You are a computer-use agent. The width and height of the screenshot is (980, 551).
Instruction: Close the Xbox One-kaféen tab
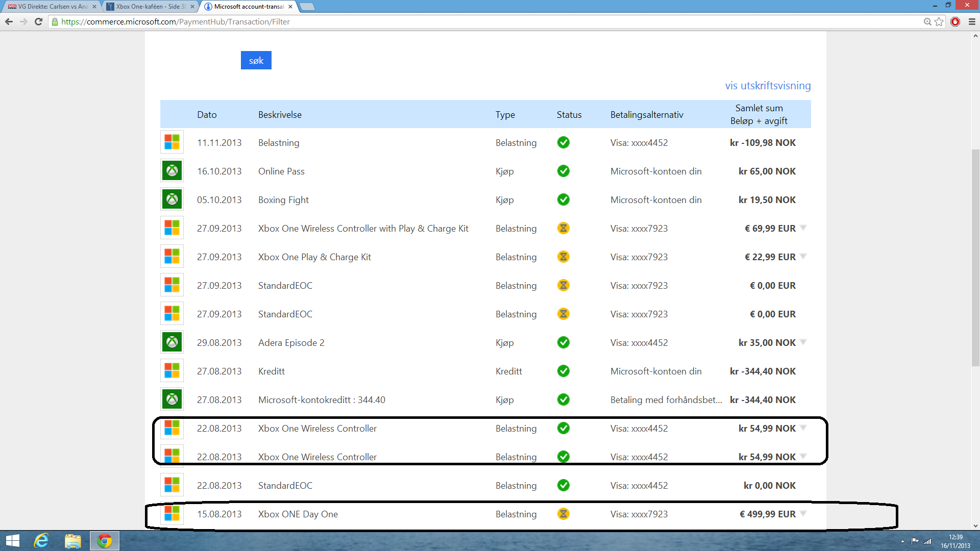pyautogui.click(x=192, y=7)
